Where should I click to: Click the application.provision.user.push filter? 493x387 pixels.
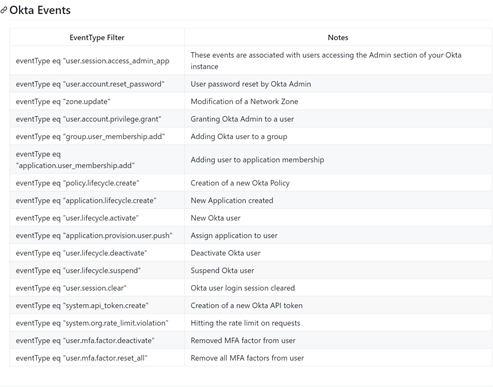[94, 235]
